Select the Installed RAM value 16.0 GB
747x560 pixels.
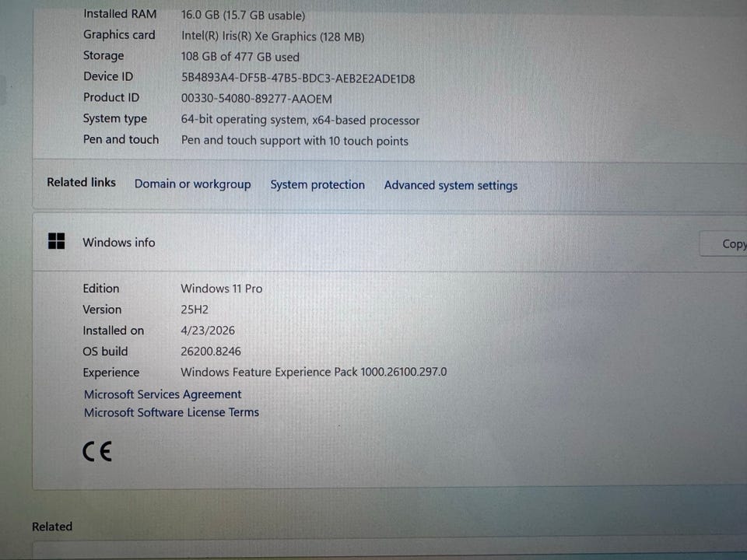coord(243,16)
